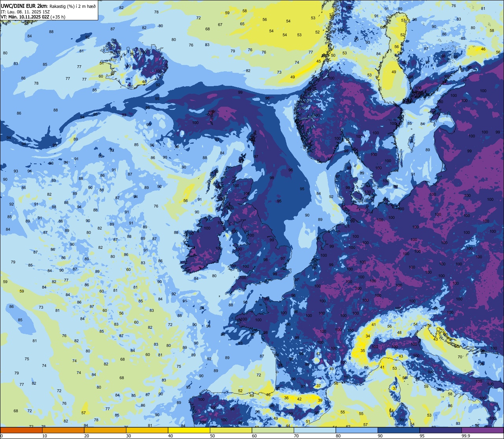Click the legend tick label "40"
504x439 pixels.
[x=170, y=436]
